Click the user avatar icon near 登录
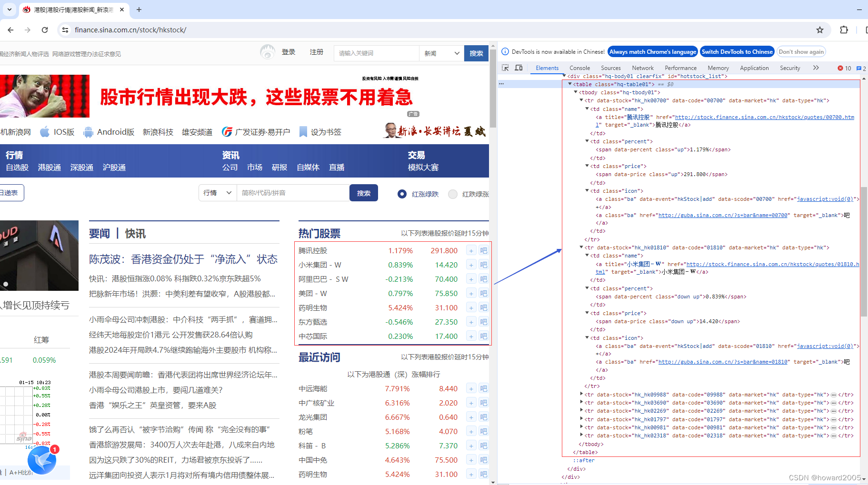The width and height of the screenshot is (868, 485). pos(268,52)
